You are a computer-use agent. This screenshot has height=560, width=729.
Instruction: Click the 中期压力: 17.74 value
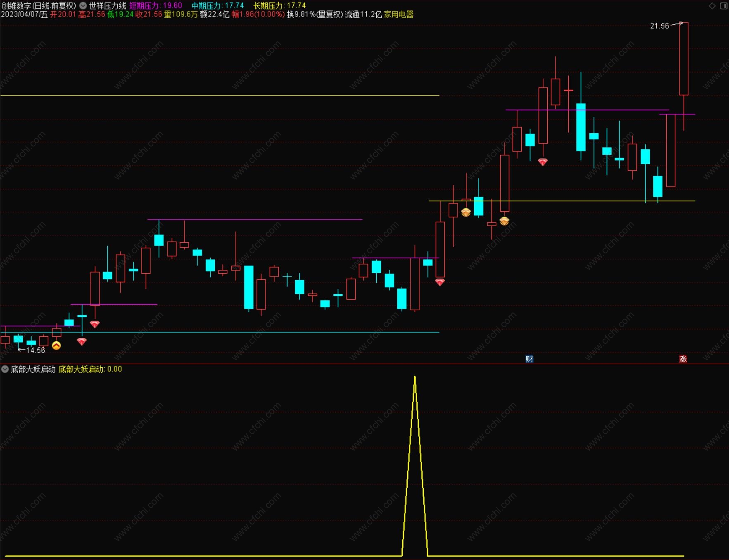[218, 6]
